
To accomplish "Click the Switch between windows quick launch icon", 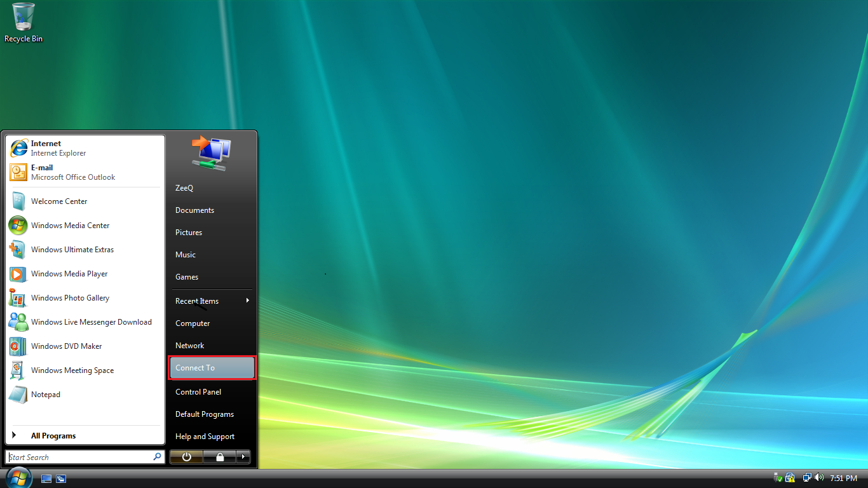I will [61, 478].
